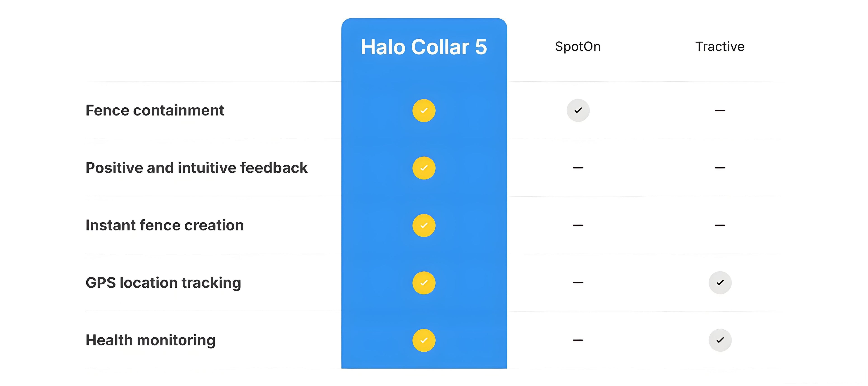
Task: Click Tractive GPS location tracking checkmark
Action: [x=720, y=282]
